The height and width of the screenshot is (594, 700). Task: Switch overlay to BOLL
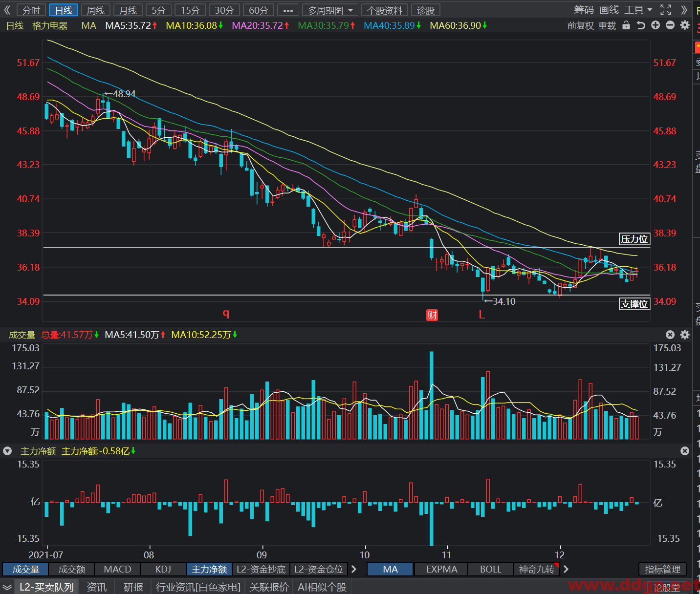(x=491, y=569)
